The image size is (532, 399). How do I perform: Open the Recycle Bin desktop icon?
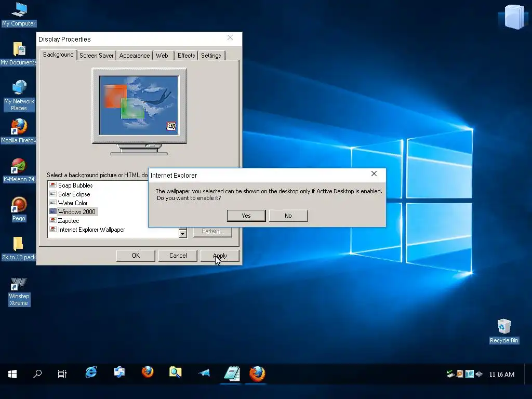[504, 331]
